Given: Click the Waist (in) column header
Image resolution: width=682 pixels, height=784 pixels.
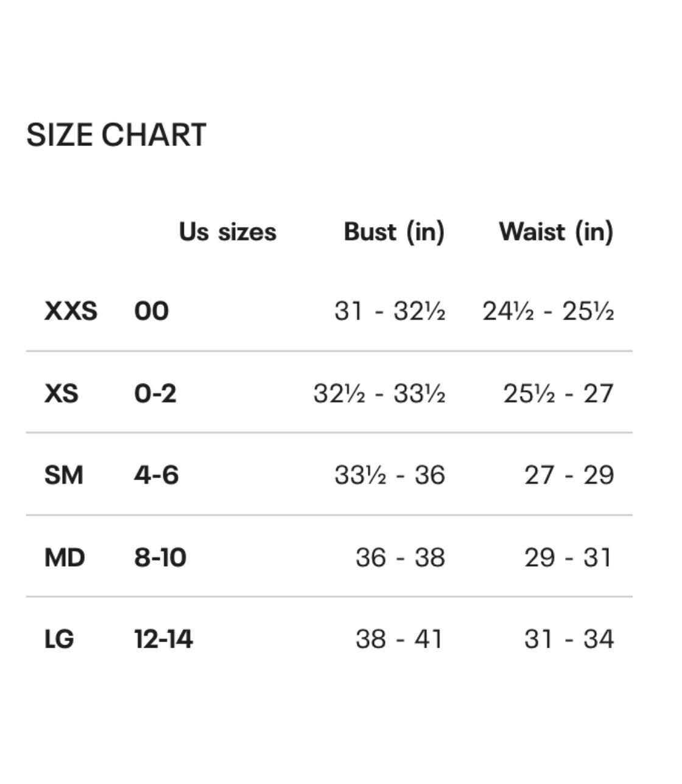Looking at the screenshot, I should (x=557, y=232).
